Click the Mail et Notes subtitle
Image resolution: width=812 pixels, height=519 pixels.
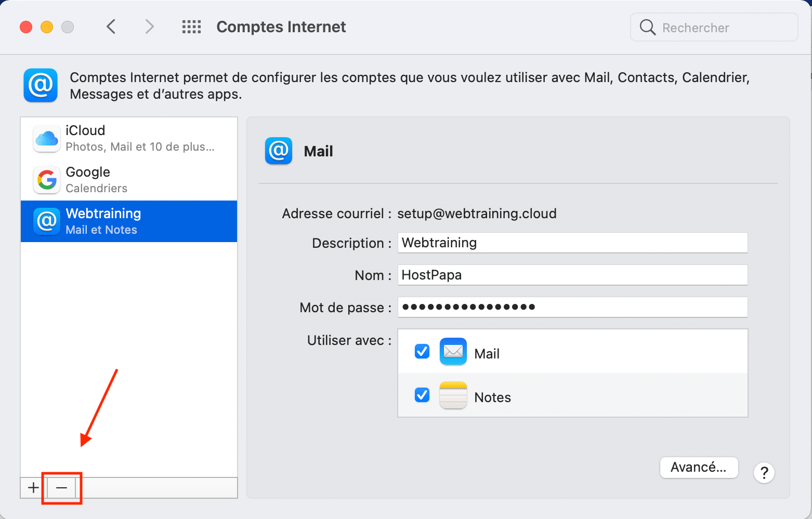coord(101,230)
